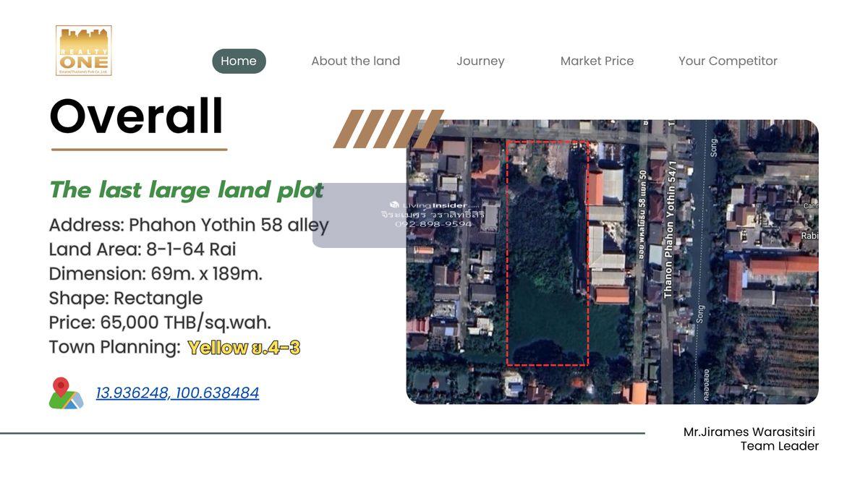
Task: Go to the Home tab
Action: tap(239, 61)
